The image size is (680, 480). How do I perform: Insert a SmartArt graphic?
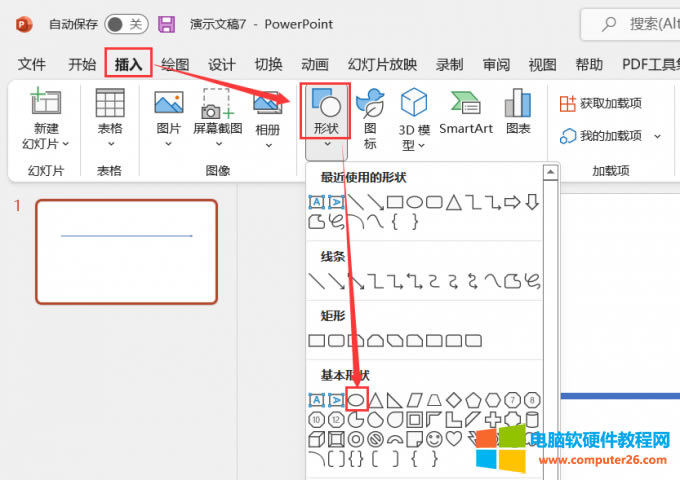point(466,112)
